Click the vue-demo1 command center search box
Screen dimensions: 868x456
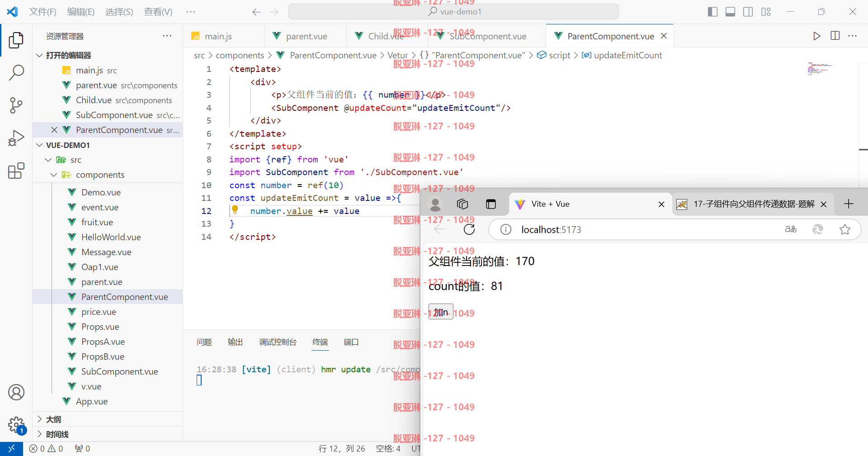tap(453, 12)
